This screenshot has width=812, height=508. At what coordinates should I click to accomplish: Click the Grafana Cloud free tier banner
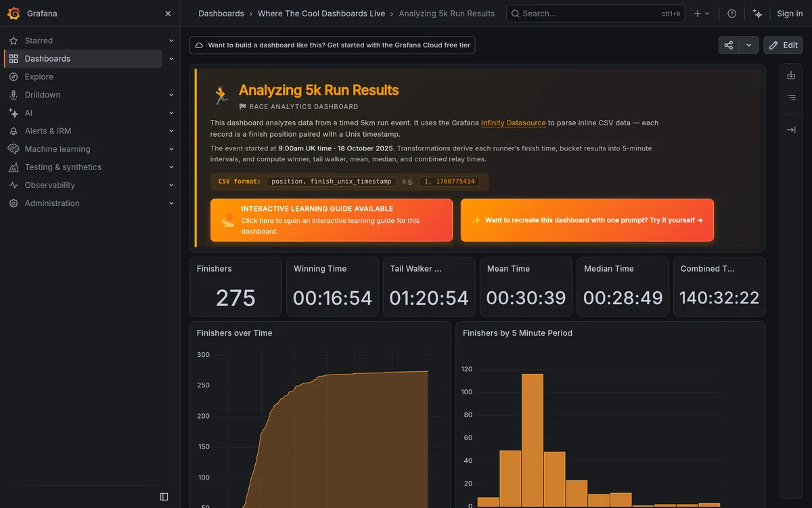pos(332,45)
